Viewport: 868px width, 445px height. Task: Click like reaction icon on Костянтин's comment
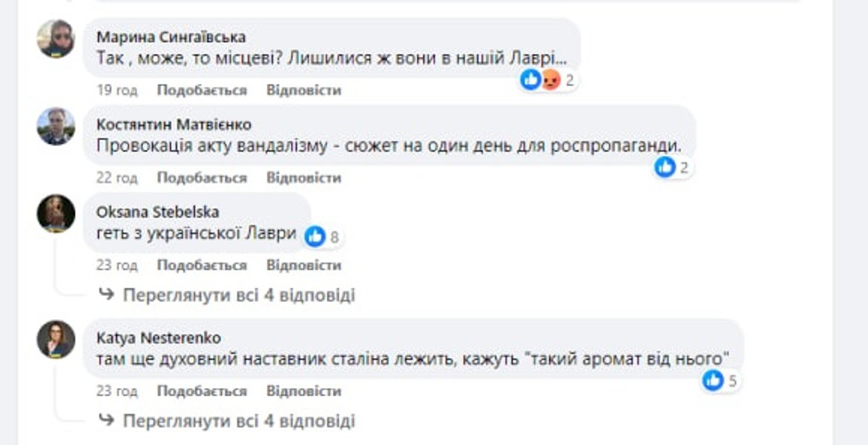665,167
